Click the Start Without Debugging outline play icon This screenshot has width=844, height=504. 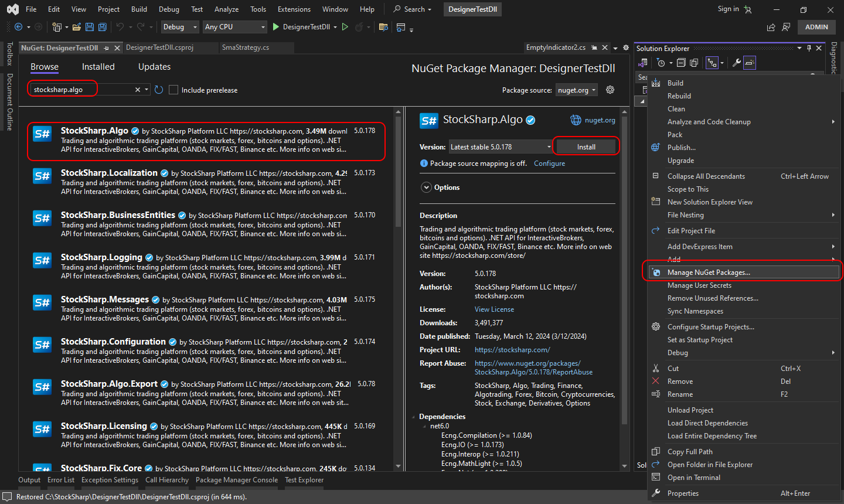(x=345, y=27)
